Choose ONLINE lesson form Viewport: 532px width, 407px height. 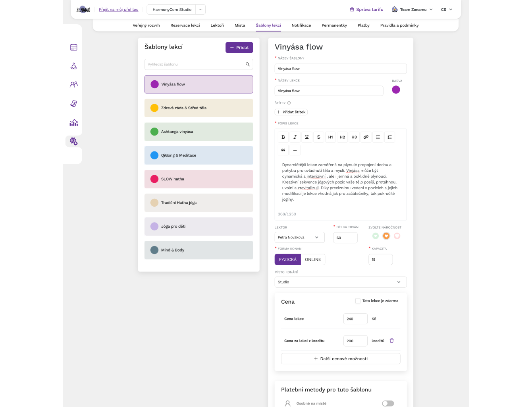point(313,260)
